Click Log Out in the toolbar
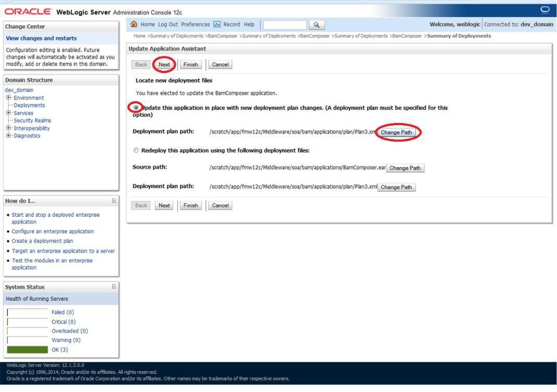The image size is (557, 392). click(x=167, y=24)
